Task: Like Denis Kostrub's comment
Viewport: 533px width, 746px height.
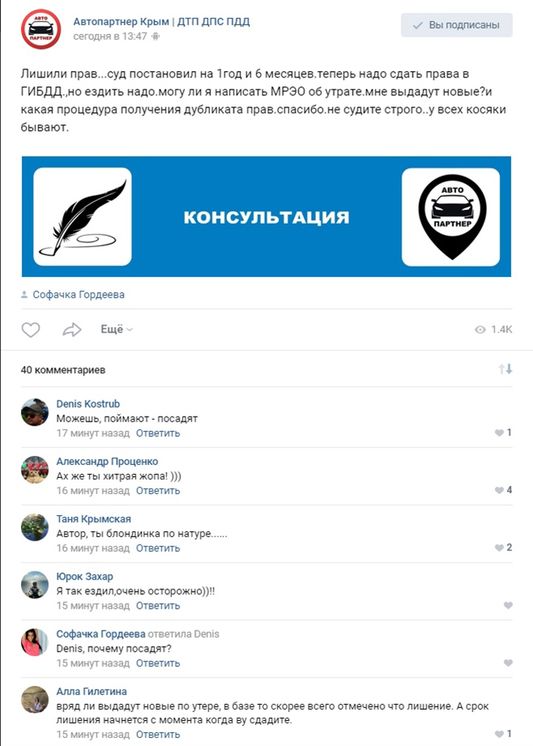Action: [499, 432]
